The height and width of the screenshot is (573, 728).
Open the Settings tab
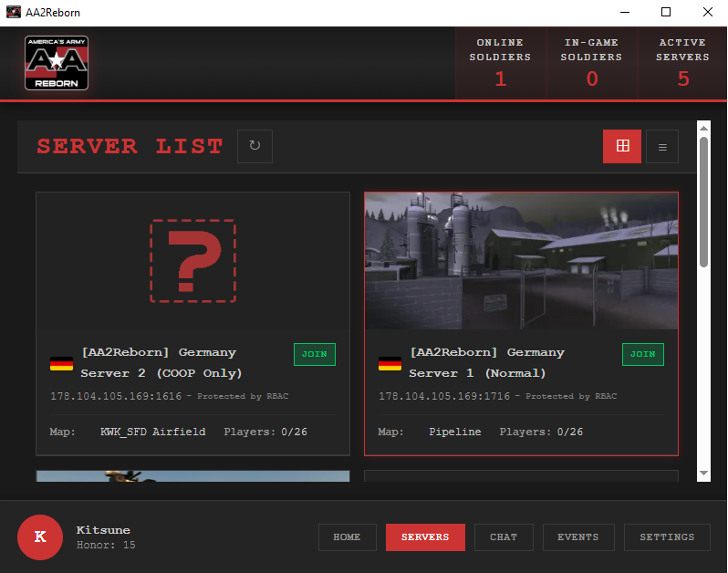tap(667, 537)
